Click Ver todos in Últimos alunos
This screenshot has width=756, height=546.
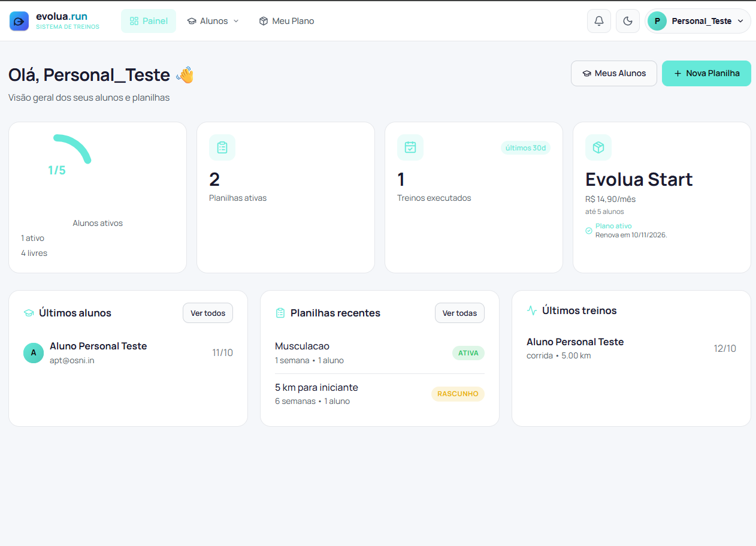(208, 313)
